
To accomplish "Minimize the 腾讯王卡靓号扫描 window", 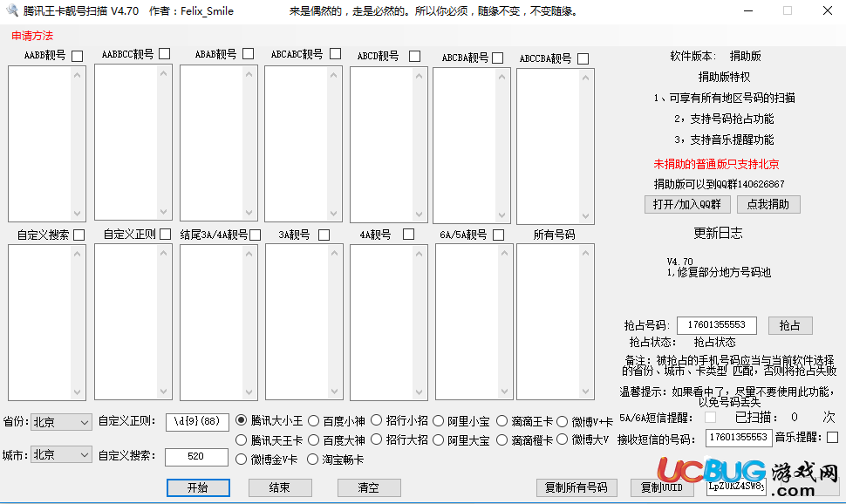I will tap(747, 10).
